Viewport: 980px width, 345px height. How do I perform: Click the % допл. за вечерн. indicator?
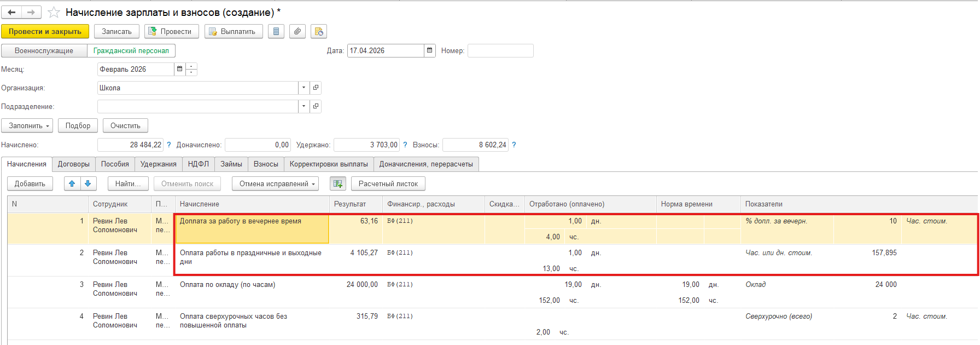tap(776, 221)
